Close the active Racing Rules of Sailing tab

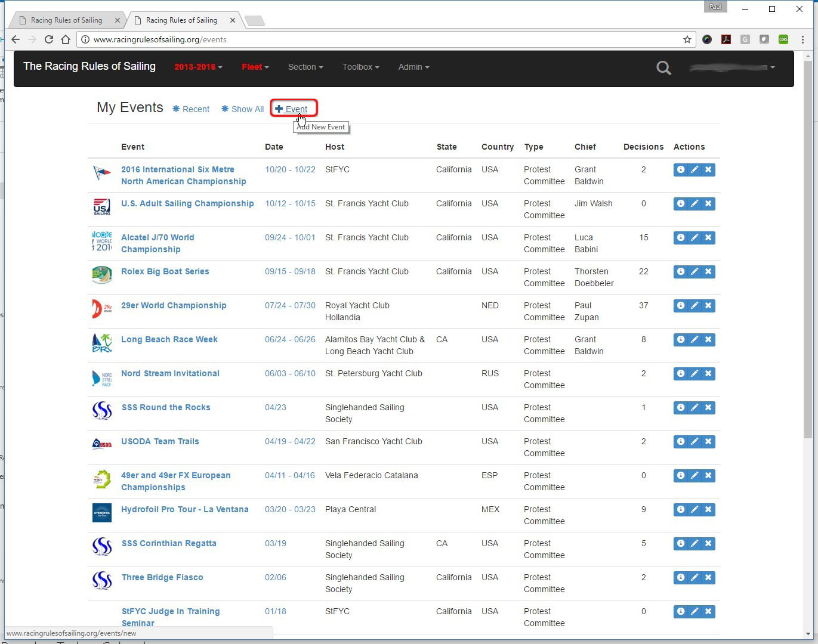(233, 20)
